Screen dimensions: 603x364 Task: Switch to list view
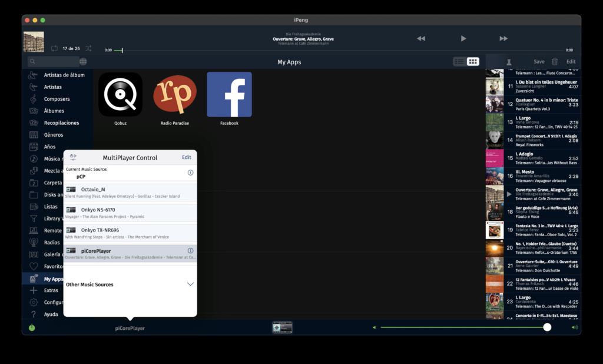[x=459, y=62]
